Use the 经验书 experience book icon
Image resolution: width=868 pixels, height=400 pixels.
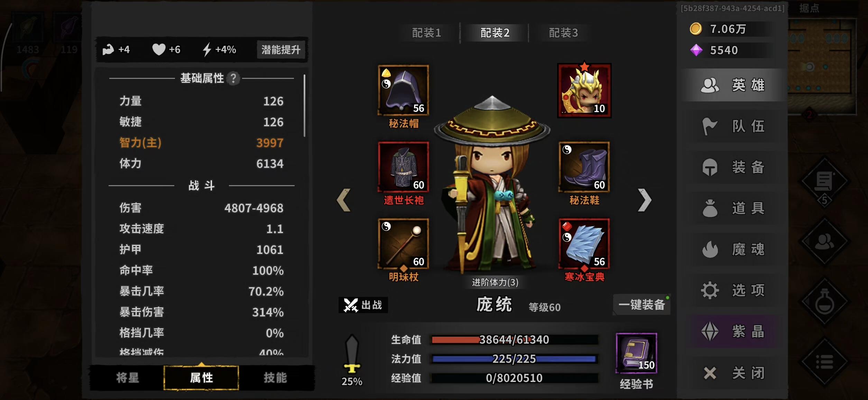pyautogui.click(x=636, y=353)
